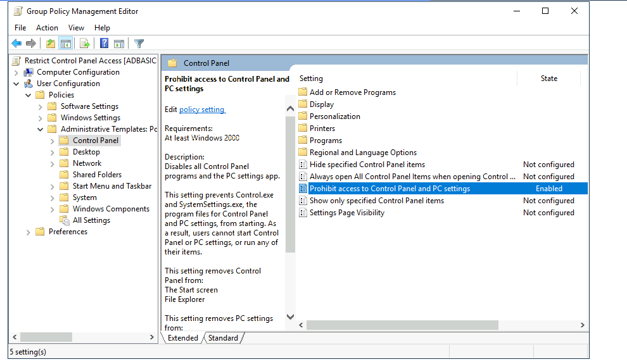Image resolution: width=627 pixels, height=364 pixels.
Task: Click the tree pane horizontal scrollbar thumb
Action: (46, 337)
